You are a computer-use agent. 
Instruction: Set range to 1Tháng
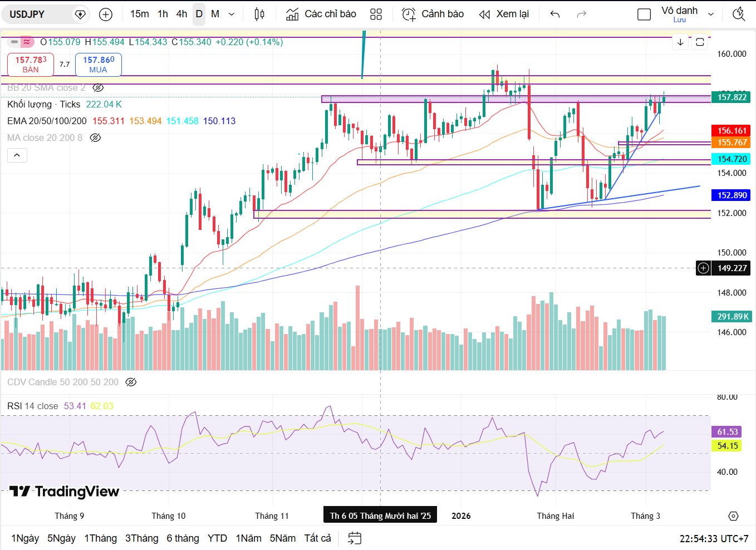[x=101, y=538]
